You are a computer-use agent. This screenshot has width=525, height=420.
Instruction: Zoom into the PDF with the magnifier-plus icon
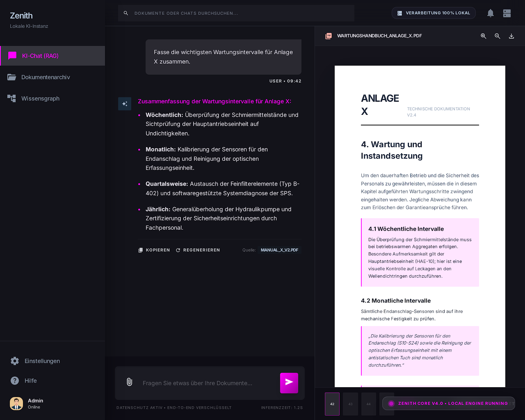(483, 36)
